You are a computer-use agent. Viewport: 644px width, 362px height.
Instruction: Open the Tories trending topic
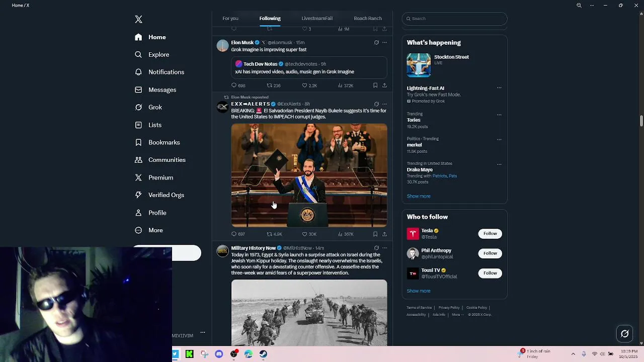(414, 120)
